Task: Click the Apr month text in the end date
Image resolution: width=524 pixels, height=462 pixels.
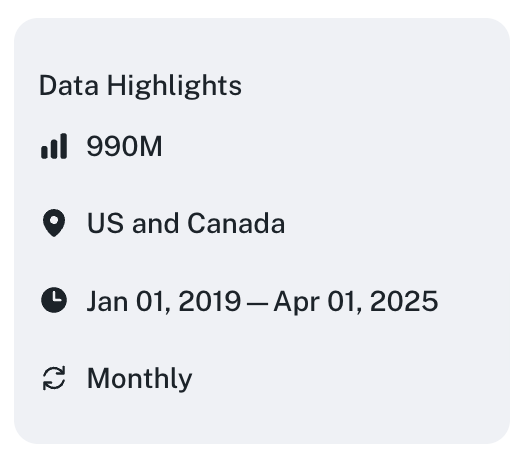Action: pyautogui.click(x=296, y=302)
